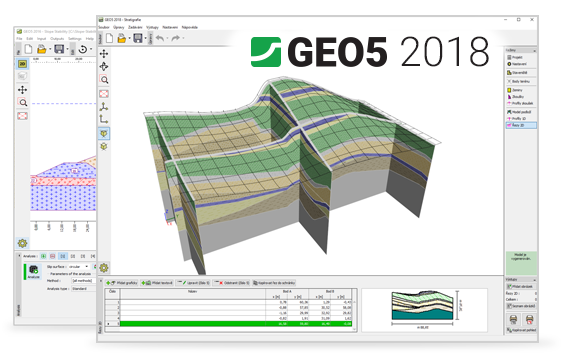The width and height of the screenshot is (561, 362).
Task: Click the 3D axes orientation icon
Action: coord(104,107)
